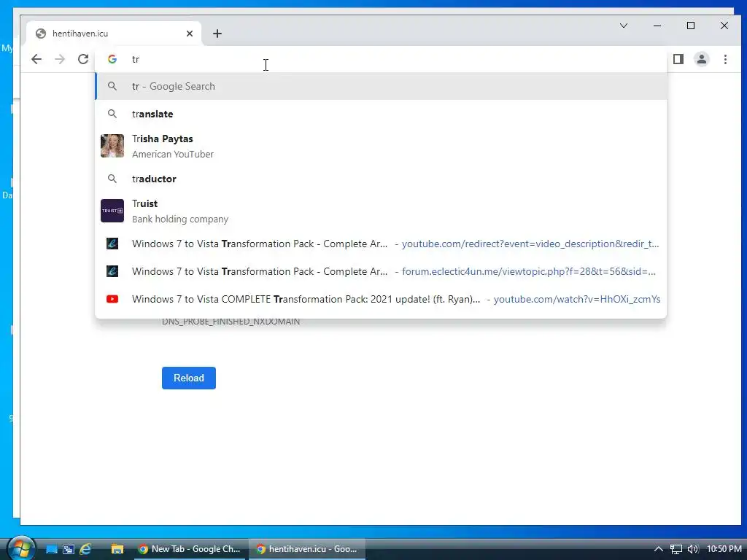Click the blue Reload button

pos(189,378)
